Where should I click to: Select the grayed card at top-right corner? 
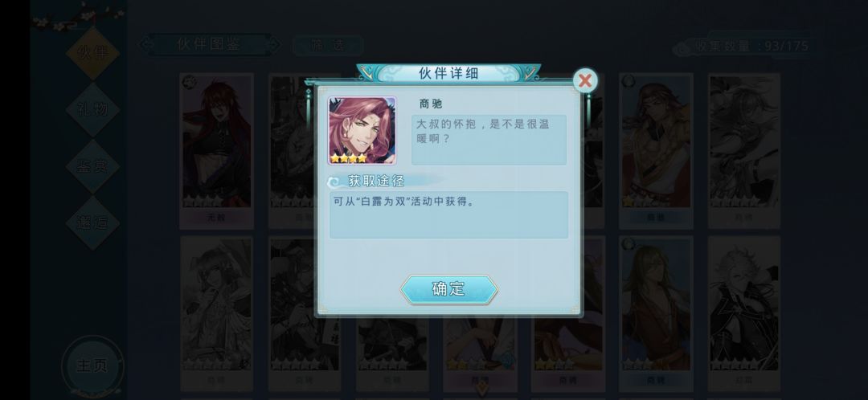tap(744, 150)
